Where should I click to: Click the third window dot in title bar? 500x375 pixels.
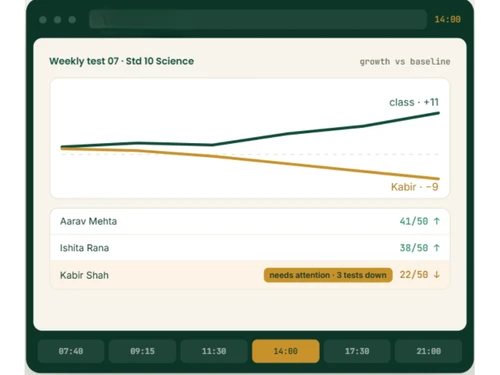pyautogui.click(x=72, y=20)
